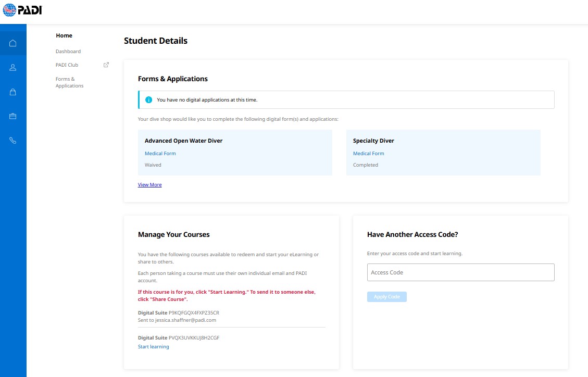Open the profile person icon in the sidebar
The width and height of the screenshot is (588, 377).
(x=13, y=67)
